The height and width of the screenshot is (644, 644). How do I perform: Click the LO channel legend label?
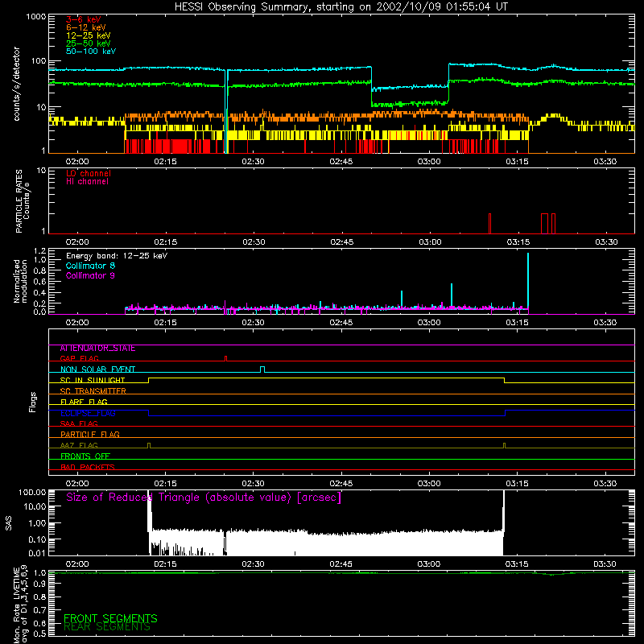pyautogui.click(x=89, y=173)
